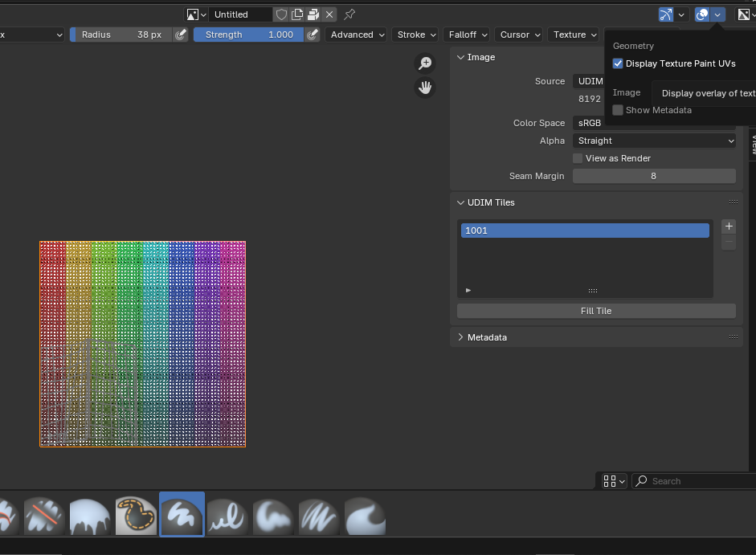Add a new UDIM tile with the plus icon
The height and width of the screenshot is (555, 756).
[x=729, y=226]
